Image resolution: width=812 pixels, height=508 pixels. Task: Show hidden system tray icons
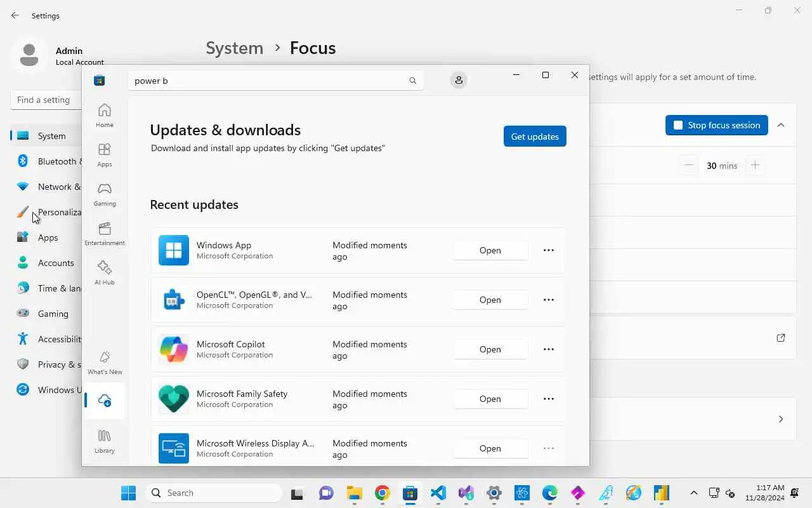tap(693, 493)
